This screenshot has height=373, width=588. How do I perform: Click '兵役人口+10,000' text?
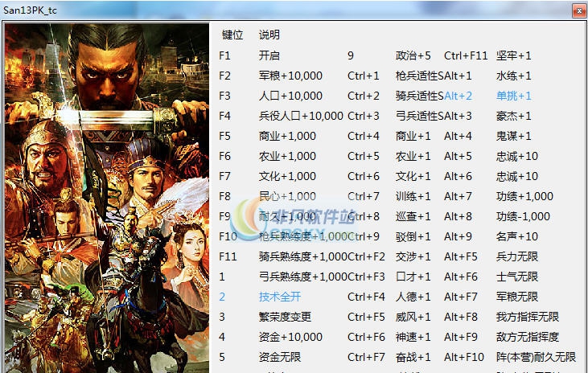tap(301, 116)
